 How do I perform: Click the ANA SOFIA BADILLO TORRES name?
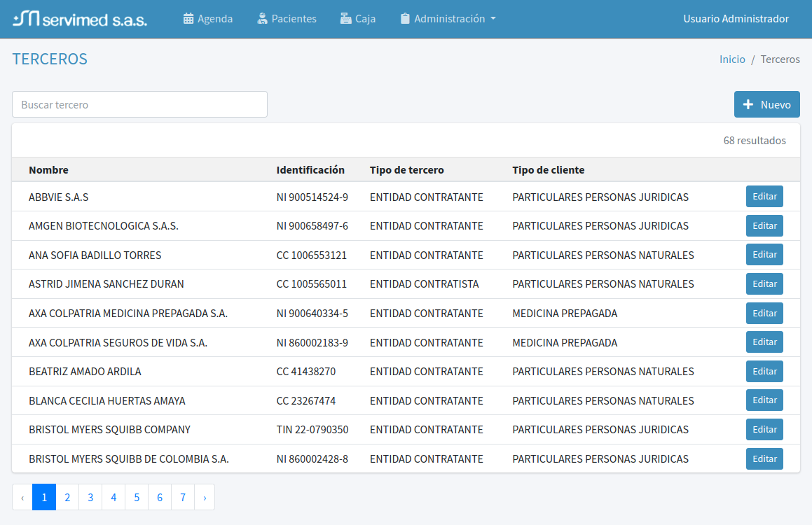pos(95,255)
